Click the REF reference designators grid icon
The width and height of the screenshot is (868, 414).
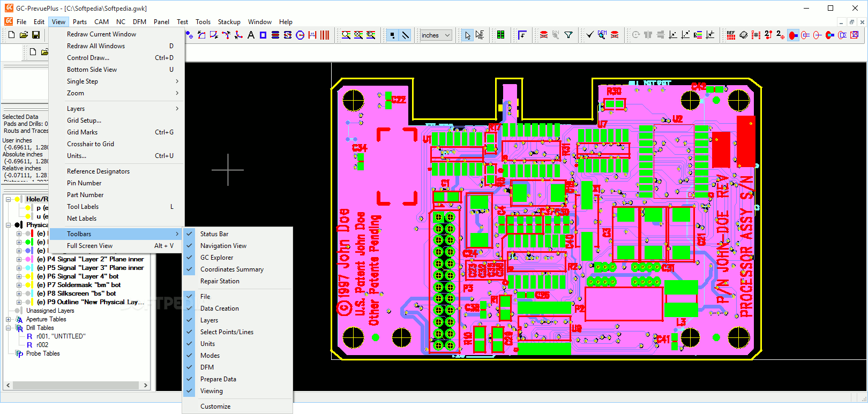click(x=731, y=35)
